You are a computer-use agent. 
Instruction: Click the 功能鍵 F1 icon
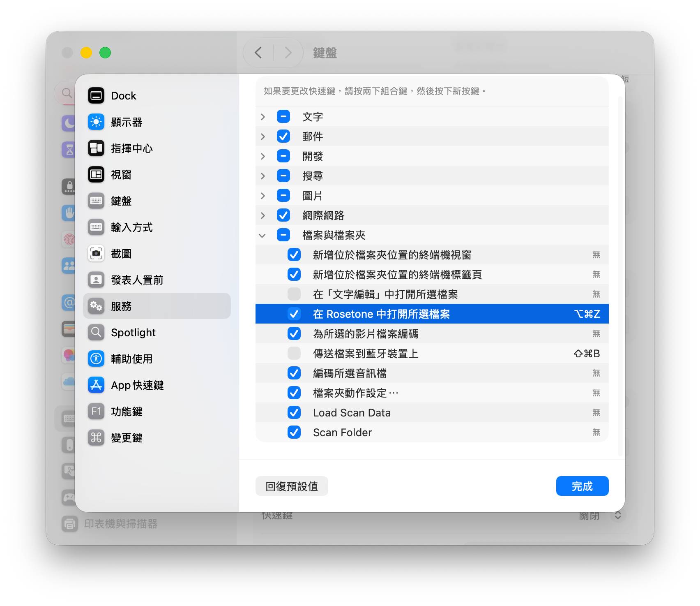(x=96, y=412)
